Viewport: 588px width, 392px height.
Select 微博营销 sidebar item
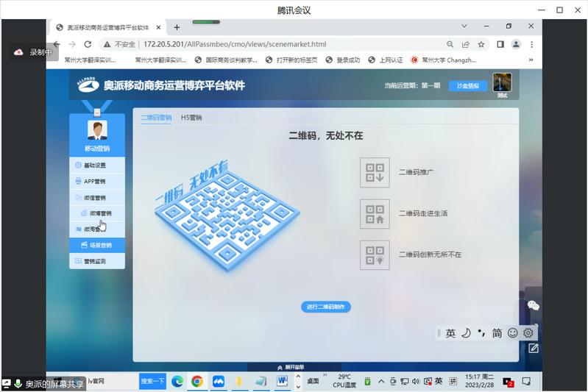click(100, 213)
